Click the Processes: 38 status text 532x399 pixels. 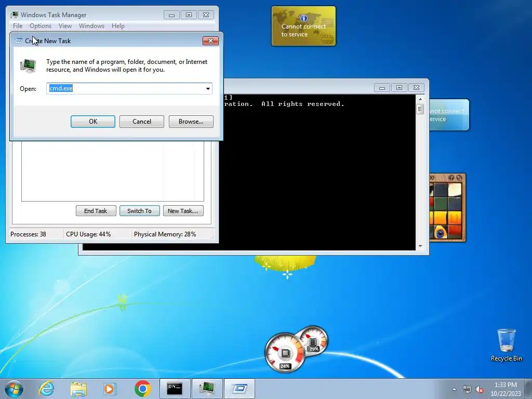28,234
